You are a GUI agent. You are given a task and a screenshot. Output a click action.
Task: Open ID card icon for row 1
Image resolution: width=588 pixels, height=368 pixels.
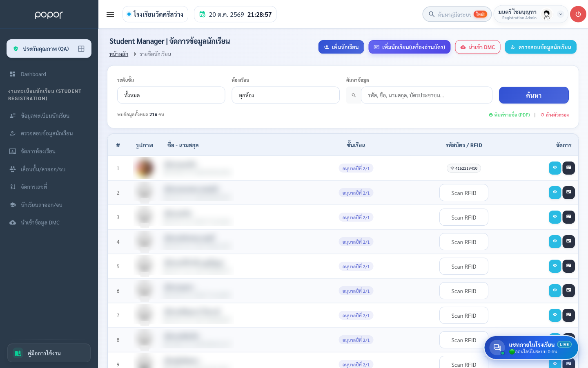point(568,168)
